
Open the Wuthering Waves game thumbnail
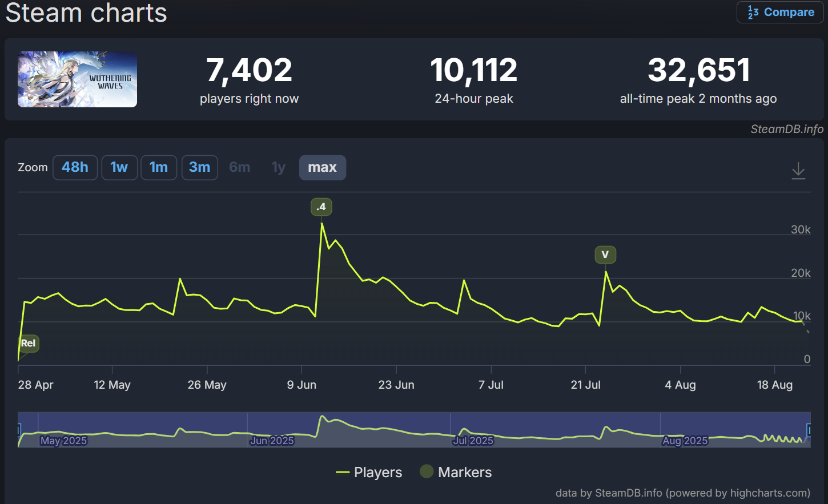77,79
